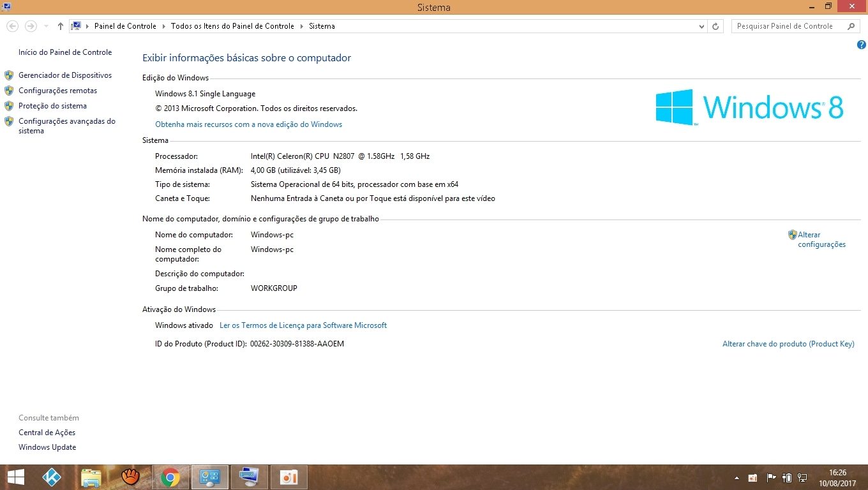Switch to Google Chrome in taskbar
The width and height of the screenshot is (868, 490).
click(170, 477)
